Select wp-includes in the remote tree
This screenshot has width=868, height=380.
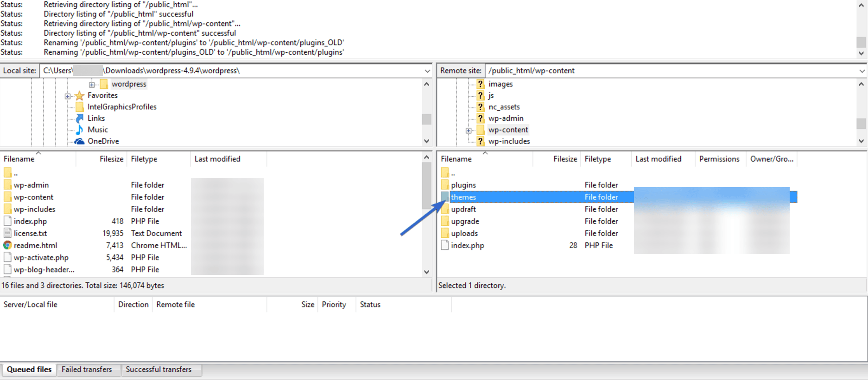point(509,141)
